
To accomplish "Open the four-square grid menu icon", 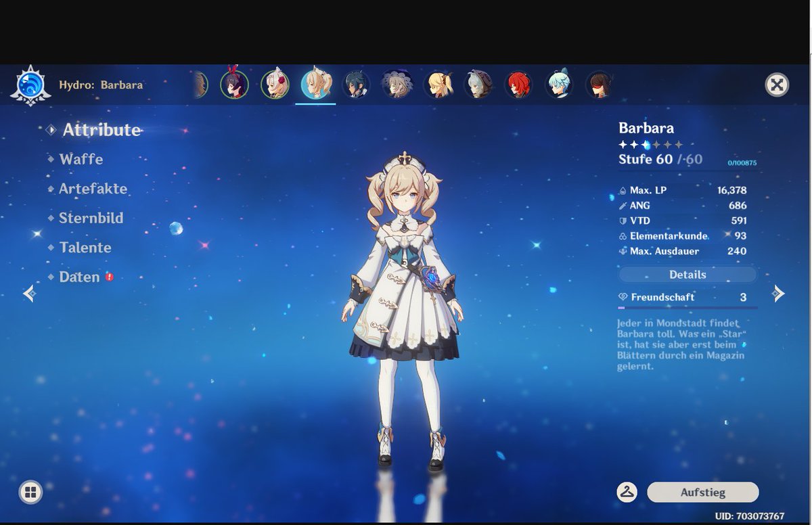I will point(30,492).
